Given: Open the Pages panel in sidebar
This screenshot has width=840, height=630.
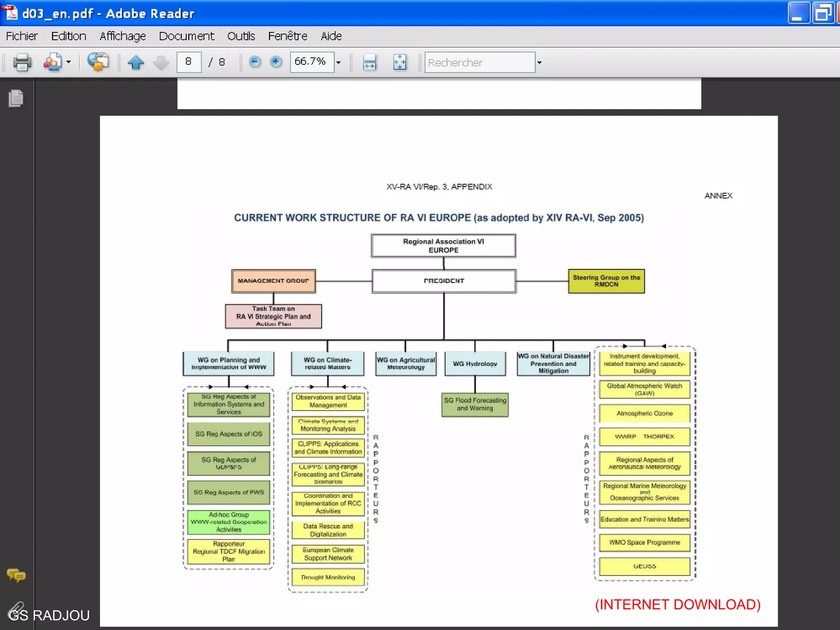Looking at the screenshot, I should click(x=16, y=98).
